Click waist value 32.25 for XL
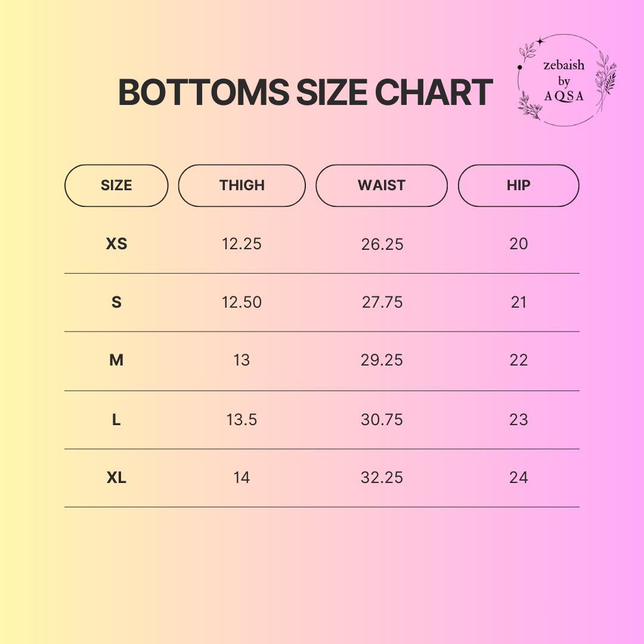 [382, 478]
